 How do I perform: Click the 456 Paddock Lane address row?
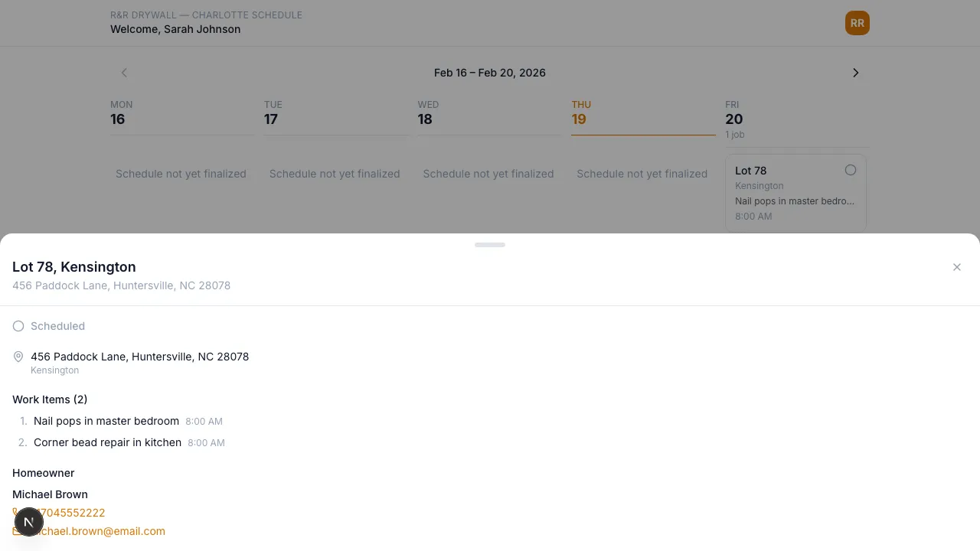pyautogui.click(x=139, y=357)
